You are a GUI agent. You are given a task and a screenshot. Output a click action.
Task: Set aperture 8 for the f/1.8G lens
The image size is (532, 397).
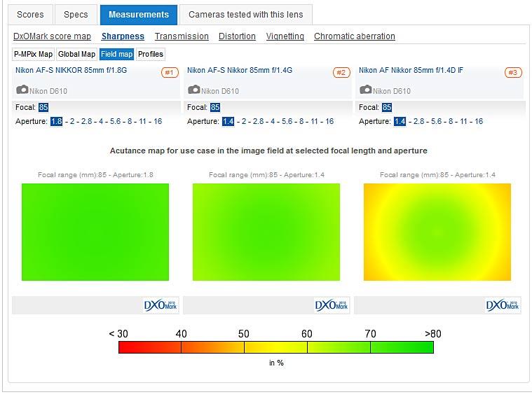[130, 121]
